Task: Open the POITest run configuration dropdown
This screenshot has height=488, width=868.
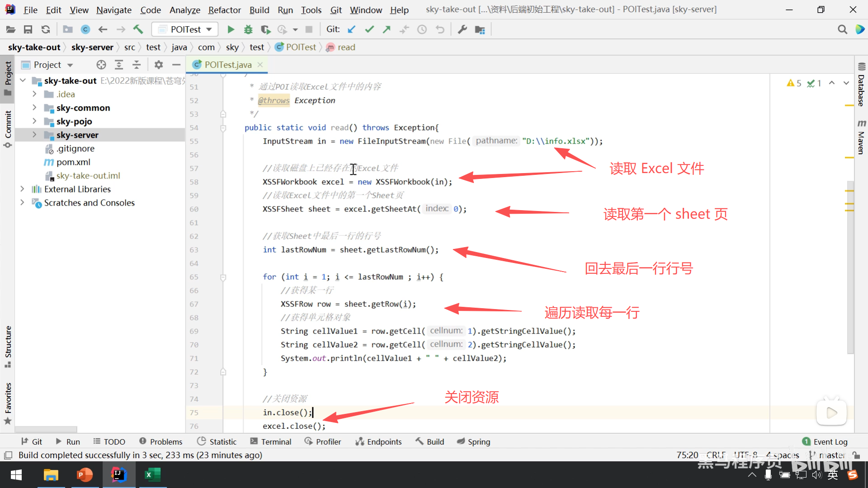Action: point(185,29)
